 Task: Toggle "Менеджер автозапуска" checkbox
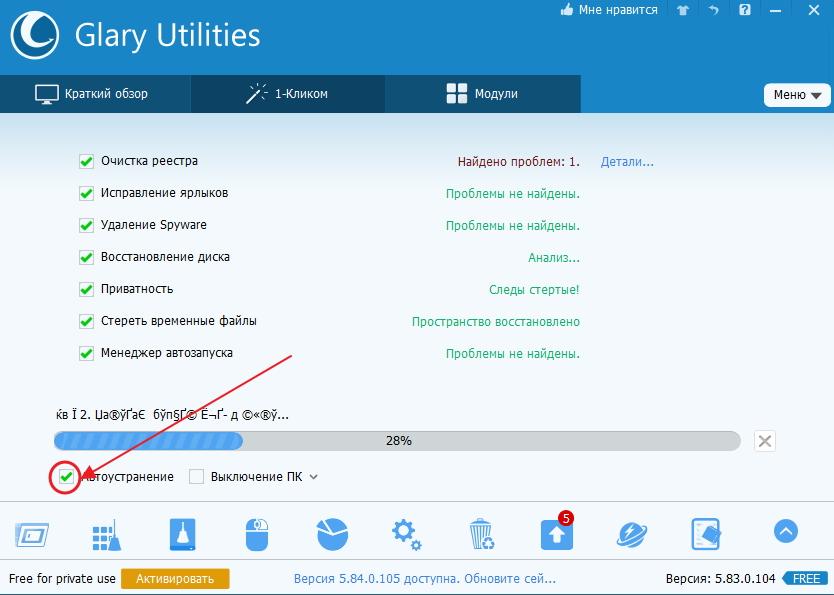tap(86, 353)
